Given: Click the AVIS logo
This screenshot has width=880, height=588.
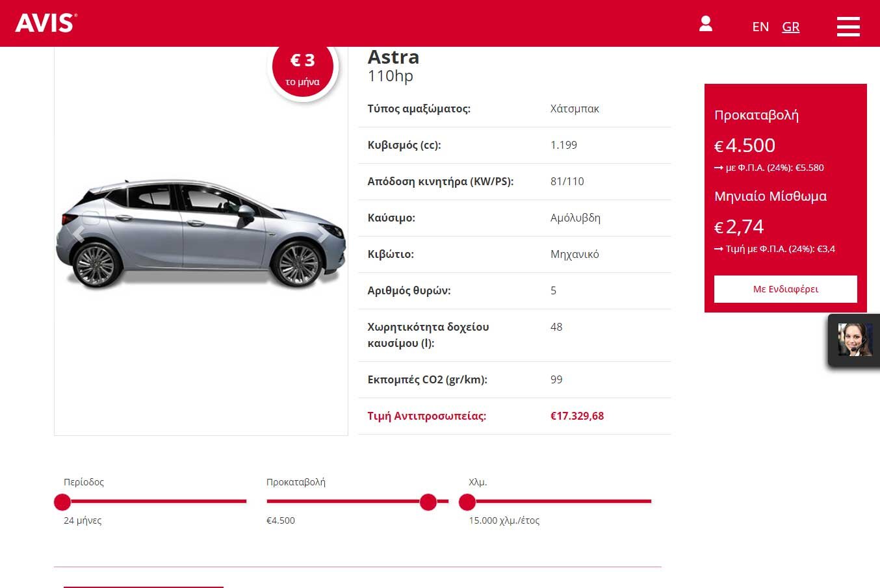Looking at the screenshot, I should pyautogui.click(x=46, y=23).
